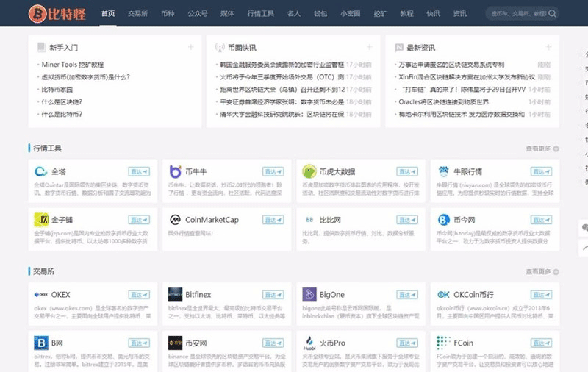Click the 币虎大数据 frog icon
The width and height of the screenshot is (588, 372).
[x=309, y=172]
